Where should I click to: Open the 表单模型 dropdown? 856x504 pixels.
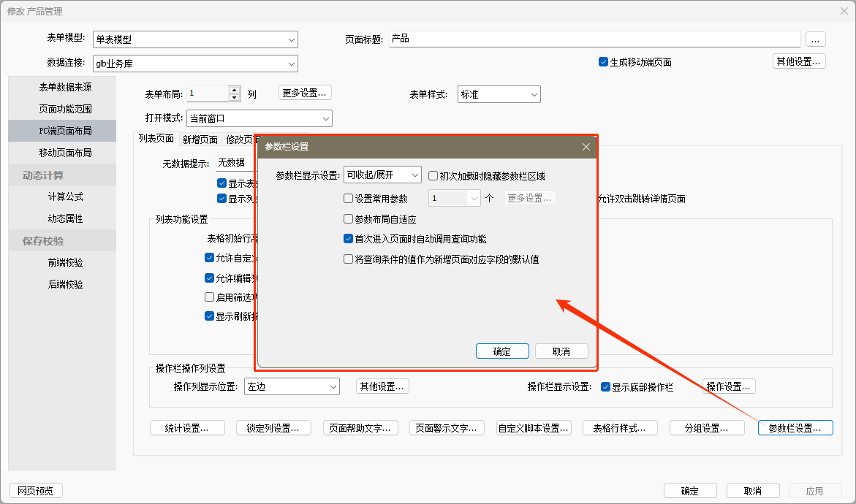coord(195,39)
